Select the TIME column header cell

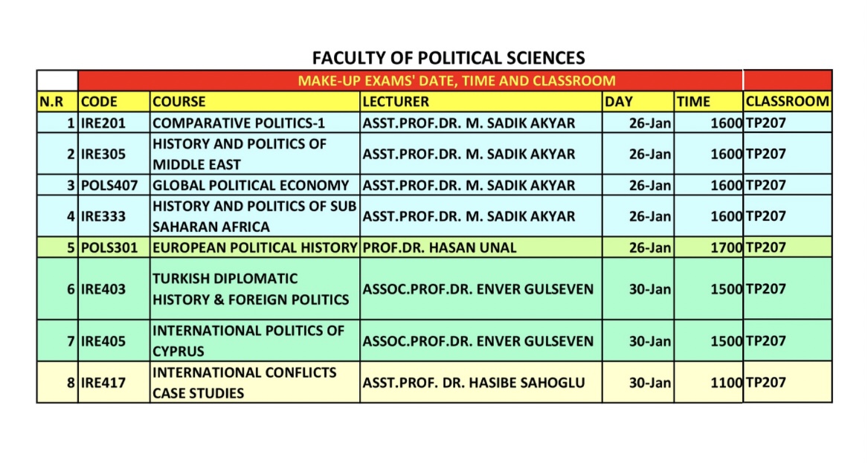709,102
